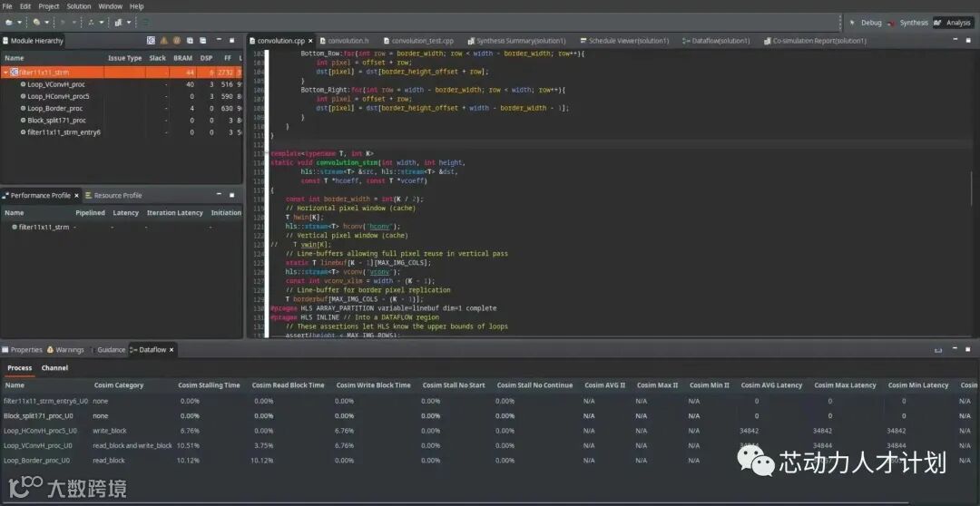Open the dropdown beside the folder toolbar icon

tap(19, 23)
